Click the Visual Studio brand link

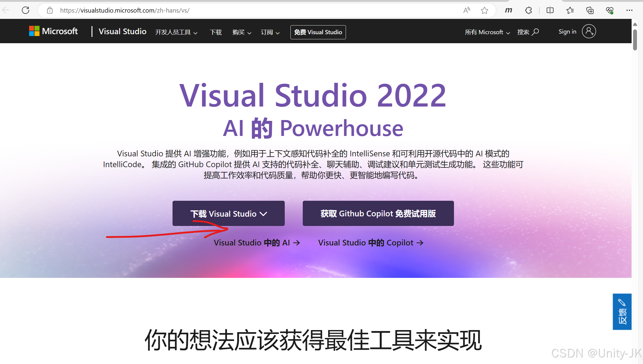(x=122, y=32)
